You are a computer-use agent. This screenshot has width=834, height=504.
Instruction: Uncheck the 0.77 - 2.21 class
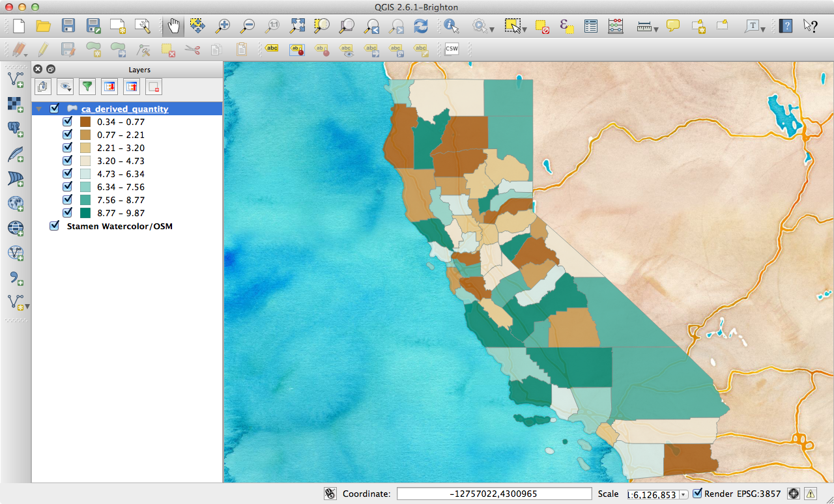click(x=67, y=135)
